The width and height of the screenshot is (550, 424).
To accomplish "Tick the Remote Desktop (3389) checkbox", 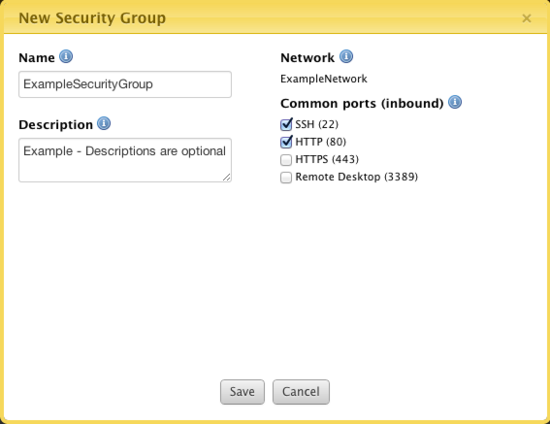I will pyautogui.click(x=286, y=177).
